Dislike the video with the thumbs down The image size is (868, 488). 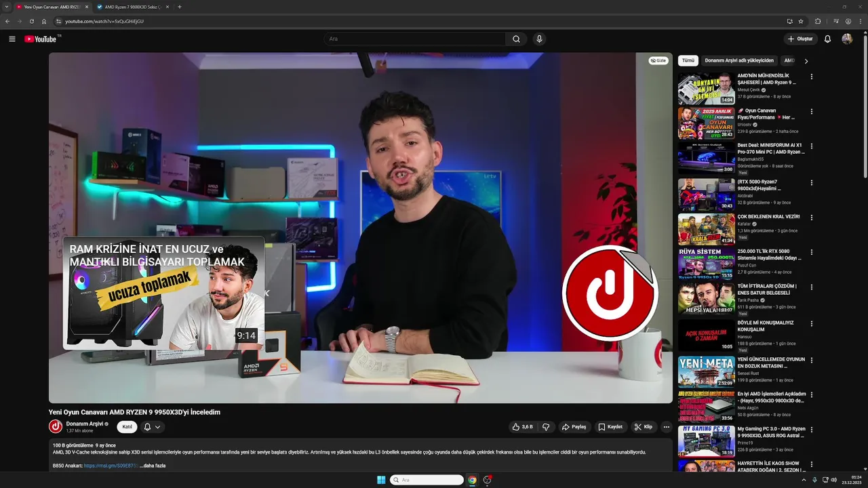click(546, 427)
